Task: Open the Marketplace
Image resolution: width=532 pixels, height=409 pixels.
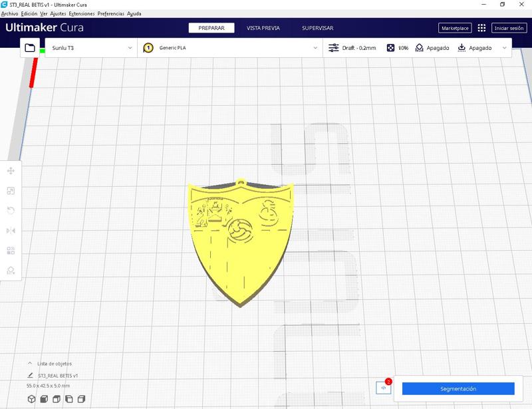Action: point(455,28)
